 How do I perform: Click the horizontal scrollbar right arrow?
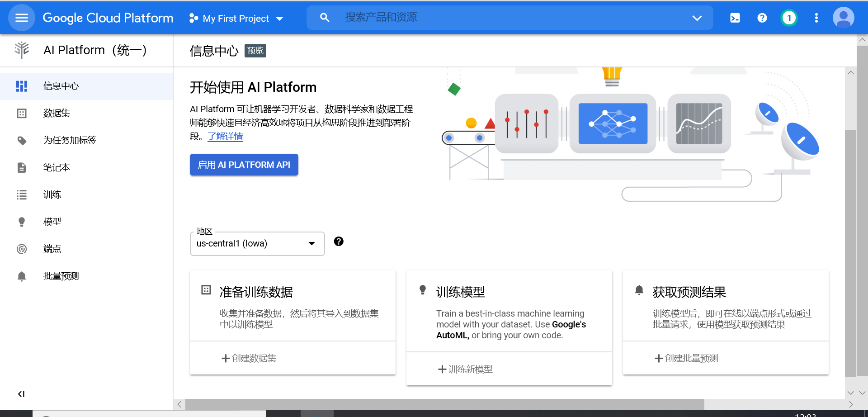(850, 404)
